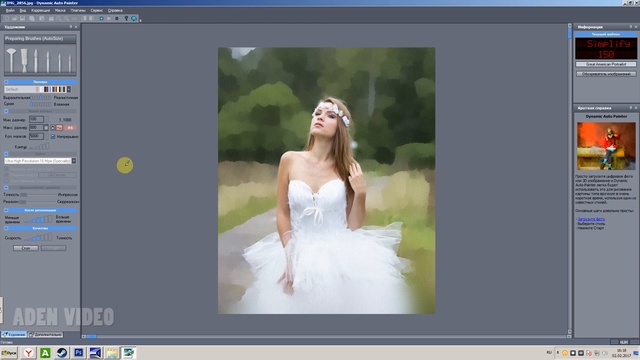
Task: Open the Маска menu
Action: point(60,10)
